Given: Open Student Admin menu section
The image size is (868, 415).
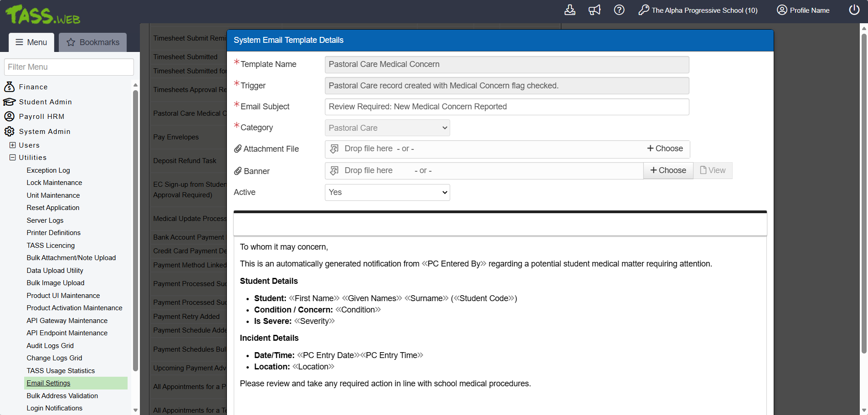Looking at the screenshot, I should (x=46, y=102).
